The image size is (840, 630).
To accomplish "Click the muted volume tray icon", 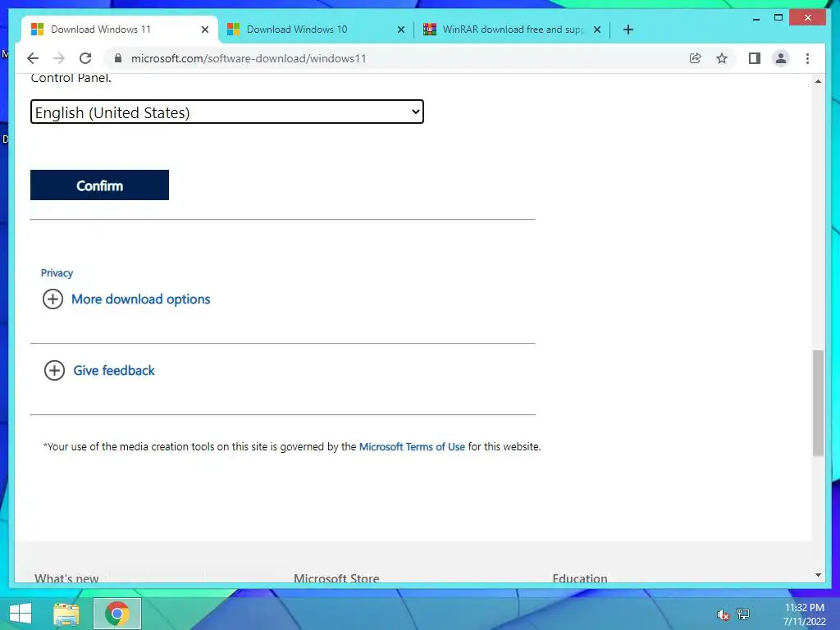I will 724,614.
